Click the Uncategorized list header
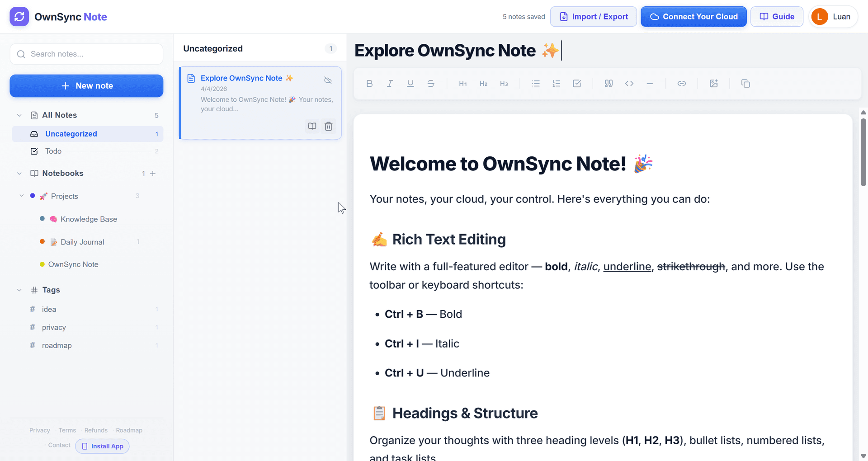This screenshot has height=461, width=868. pyautogui.click(x=213, y=48)
